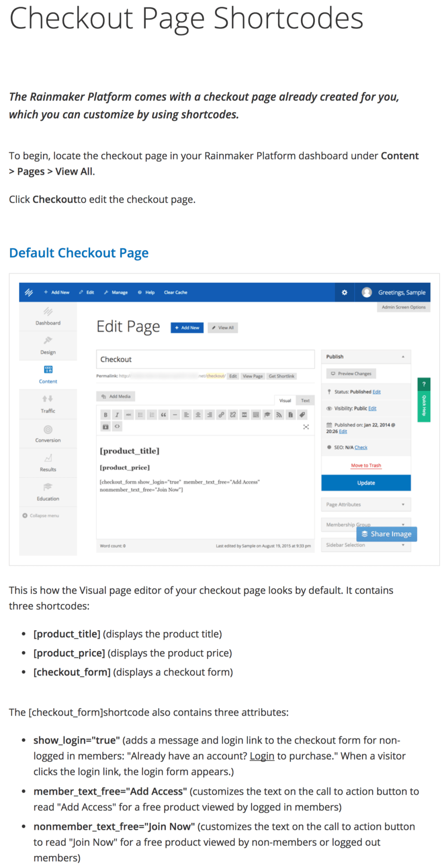Image resolution: width=442 pixels, height=868 pixels.
Task: Click the user avatar beside Greetings, Sample
Action: [367, 292]
